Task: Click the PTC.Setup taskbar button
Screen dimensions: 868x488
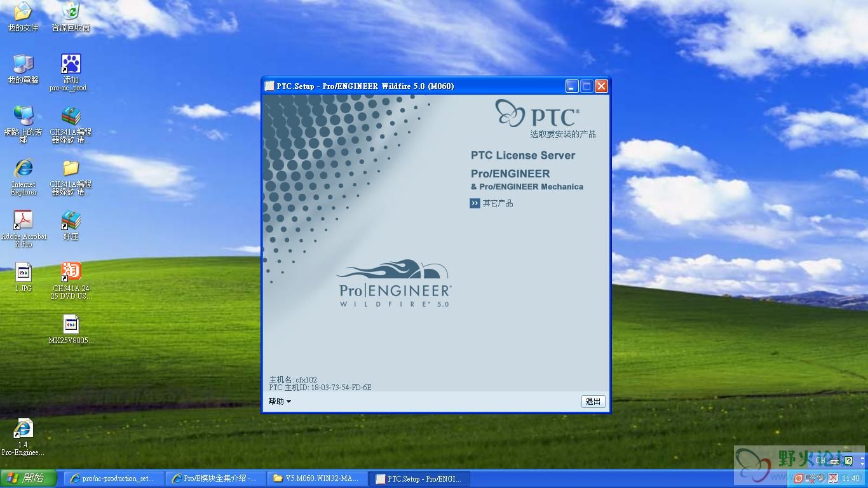Action: pos(419,478)
